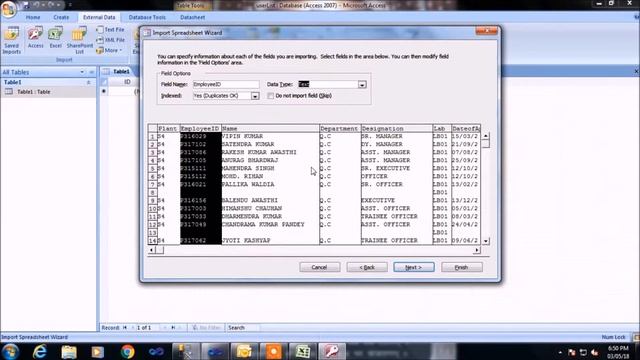
Task: Select the Designation column header
Action: click(396, 129)
